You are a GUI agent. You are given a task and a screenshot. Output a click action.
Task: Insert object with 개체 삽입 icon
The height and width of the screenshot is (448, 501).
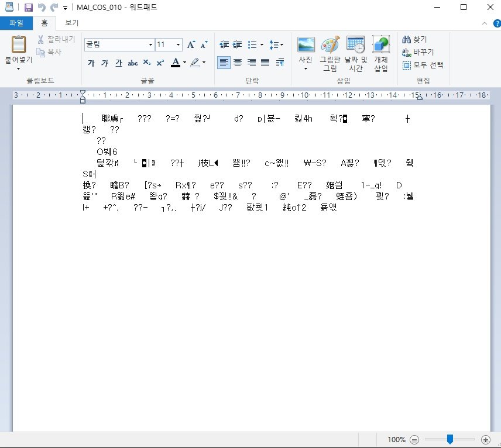381,54
